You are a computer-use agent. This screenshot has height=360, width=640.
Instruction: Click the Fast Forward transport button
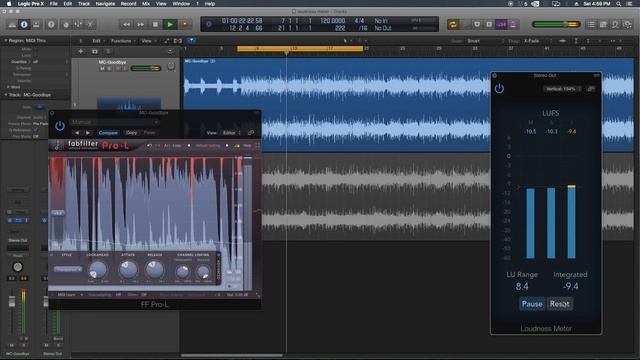click(140, 24)
